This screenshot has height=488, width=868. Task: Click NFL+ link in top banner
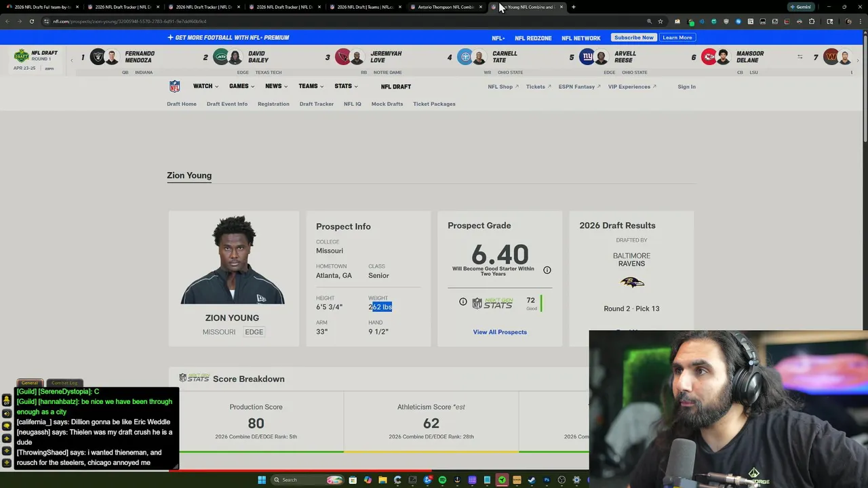[x=498, y=38]
